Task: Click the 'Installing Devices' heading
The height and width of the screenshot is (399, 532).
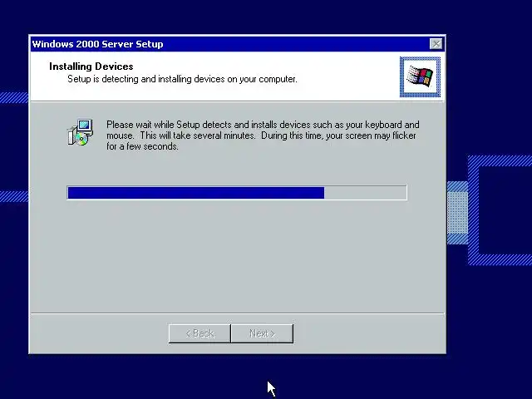Action: coord(91,66)
